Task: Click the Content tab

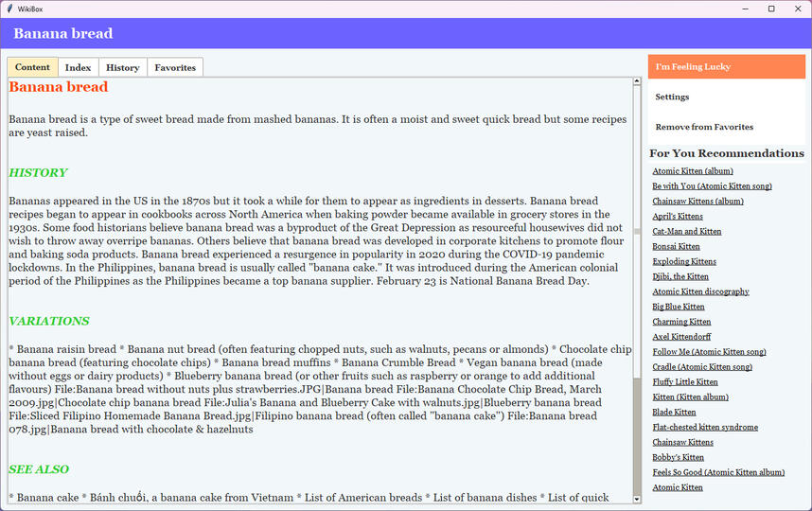Action: click(33, 68)
